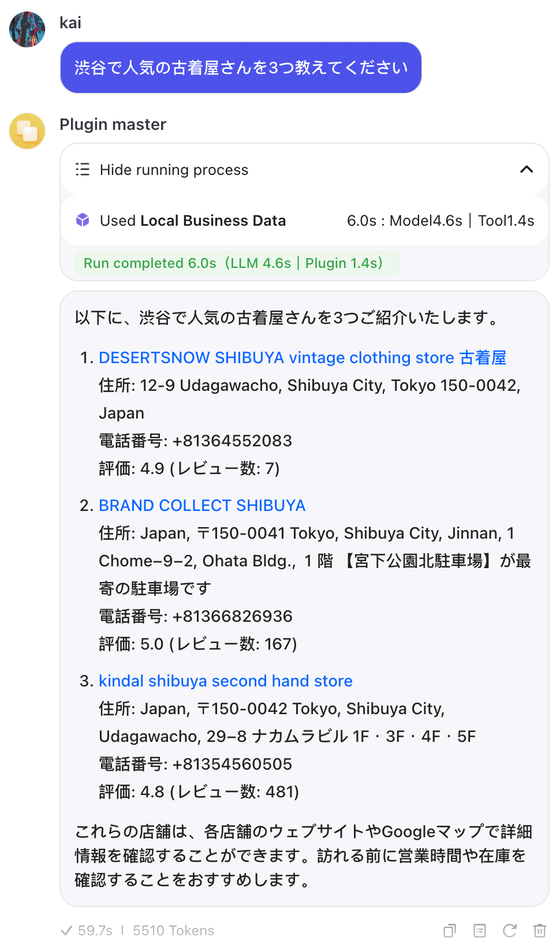560x948 pixels.
Task: Click kai's user avatar
Action: (27, 29)
